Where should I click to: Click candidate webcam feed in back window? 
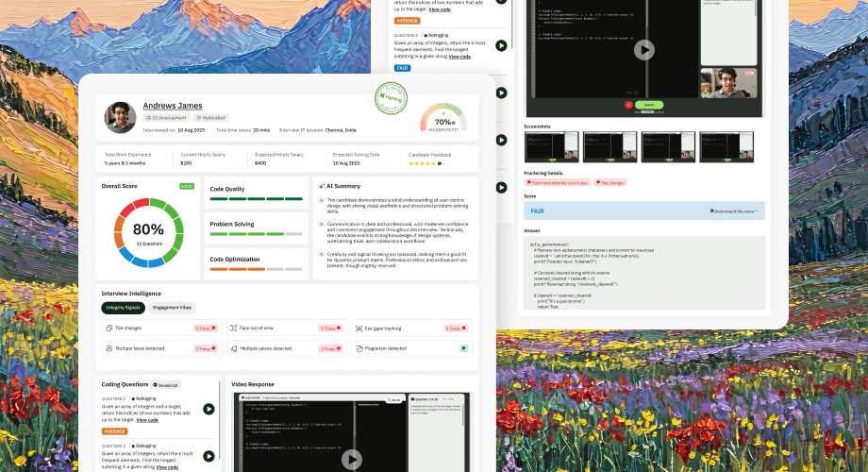(x=728, y=83)
